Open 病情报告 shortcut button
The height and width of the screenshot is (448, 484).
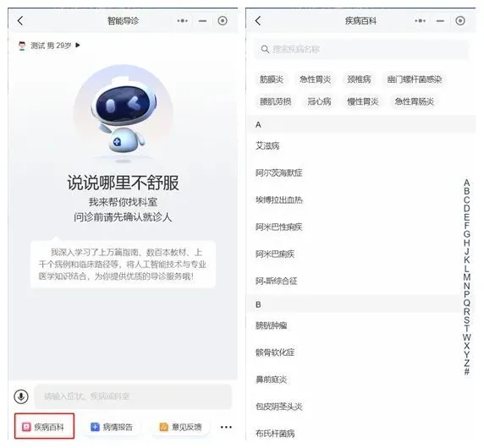point(112,427)
